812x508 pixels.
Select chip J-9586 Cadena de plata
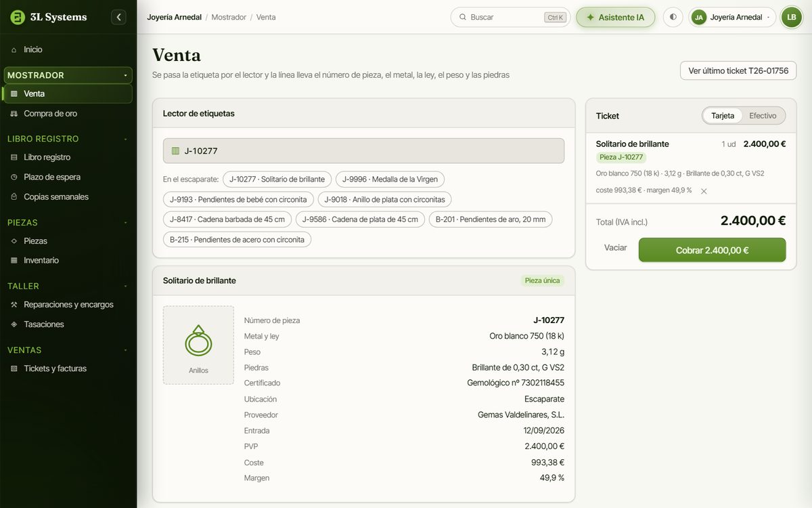tap(361, 219)
